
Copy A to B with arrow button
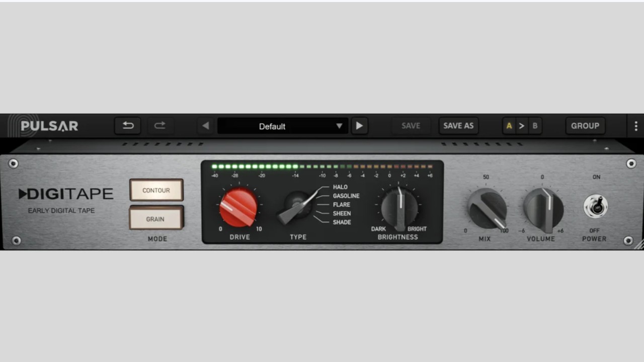pos(522,126)
